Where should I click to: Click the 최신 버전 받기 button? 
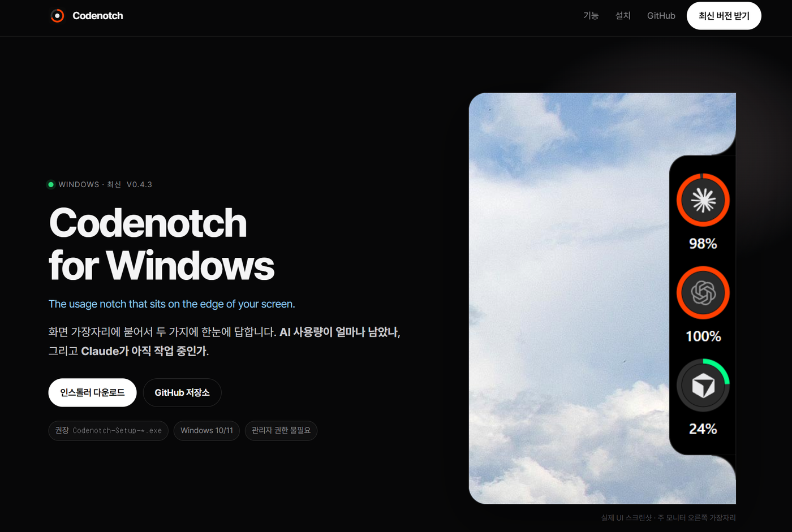click(724, 16)
